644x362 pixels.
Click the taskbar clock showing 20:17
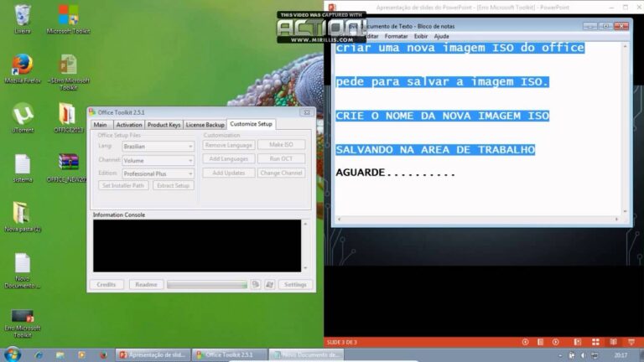(621, 355)
